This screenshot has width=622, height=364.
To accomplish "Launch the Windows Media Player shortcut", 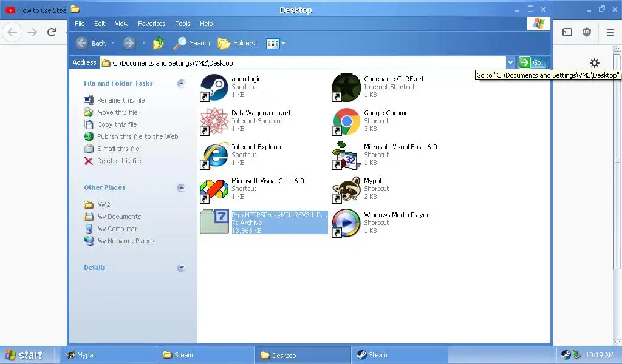I will click(x=346, y=224).
